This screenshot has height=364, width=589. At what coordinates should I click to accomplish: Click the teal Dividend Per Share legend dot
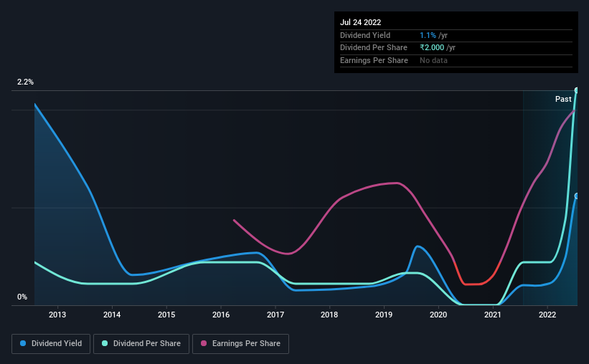point(105,343)
